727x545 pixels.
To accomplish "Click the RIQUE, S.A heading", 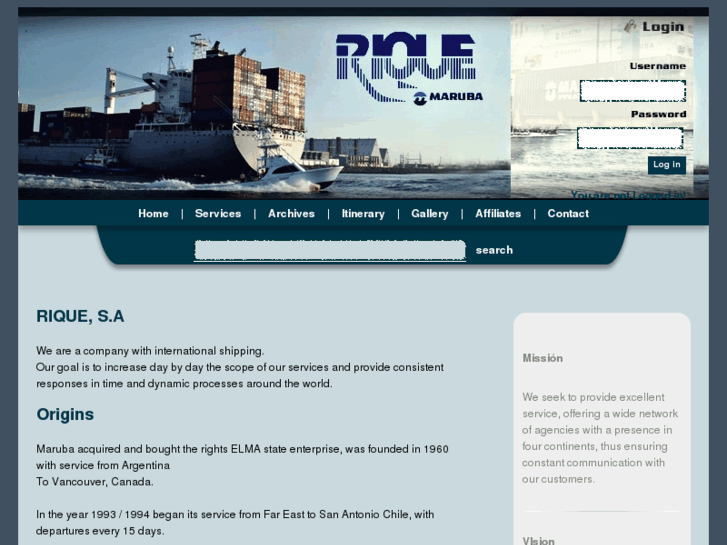I will [80, 316].
